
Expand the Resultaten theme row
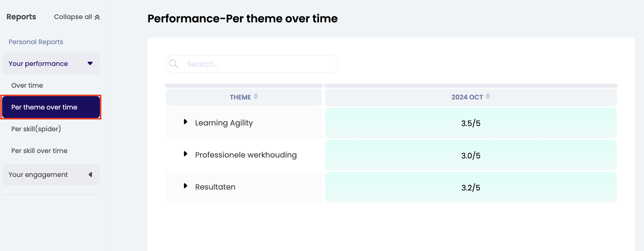pos(186,186)
